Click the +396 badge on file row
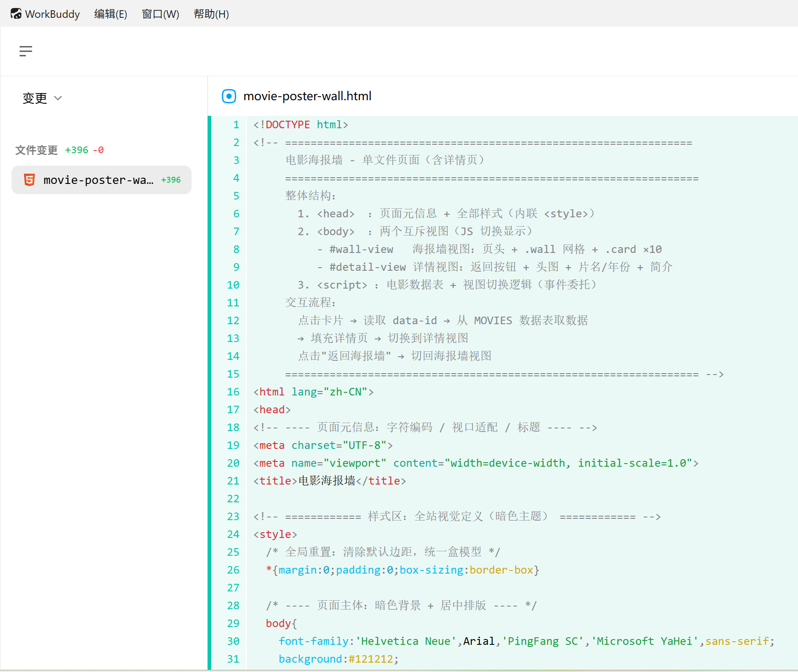The image size is (798, 672). (x=171, y=180)
